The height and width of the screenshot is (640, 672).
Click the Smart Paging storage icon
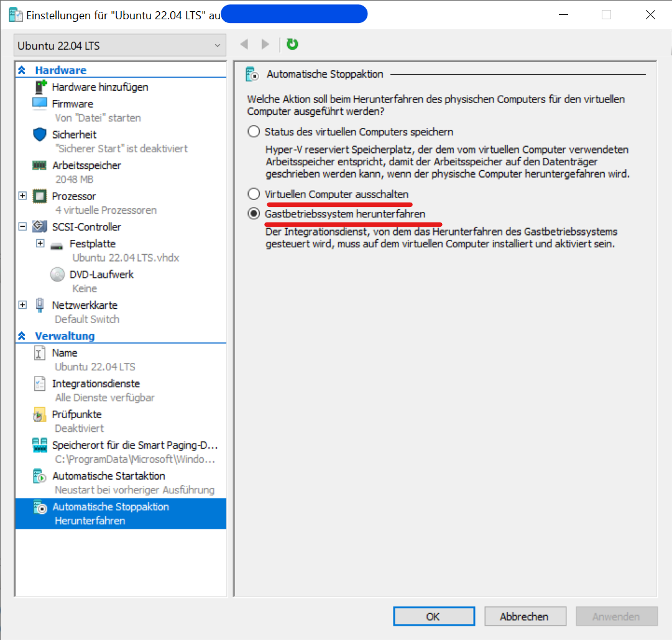coord(40,445)
